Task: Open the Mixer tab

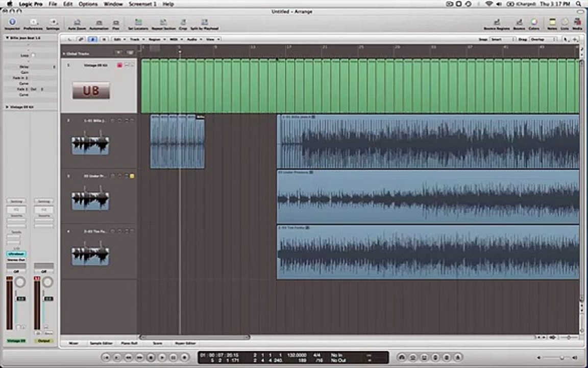Action: (x=74, y=343)
